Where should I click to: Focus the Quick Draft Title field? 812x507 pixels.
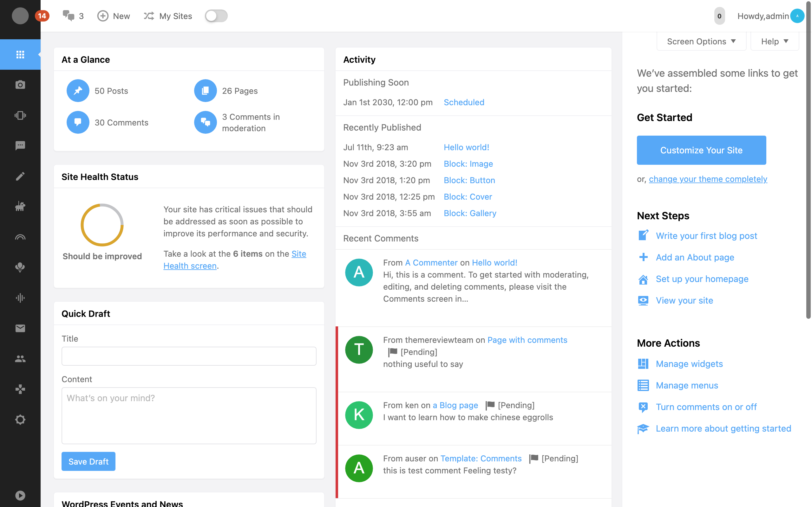click(189, 356)
